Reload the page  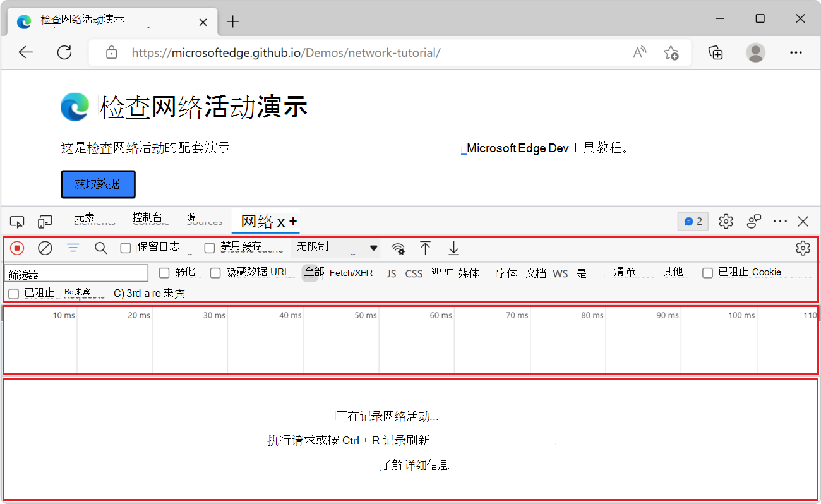[64, 53]
